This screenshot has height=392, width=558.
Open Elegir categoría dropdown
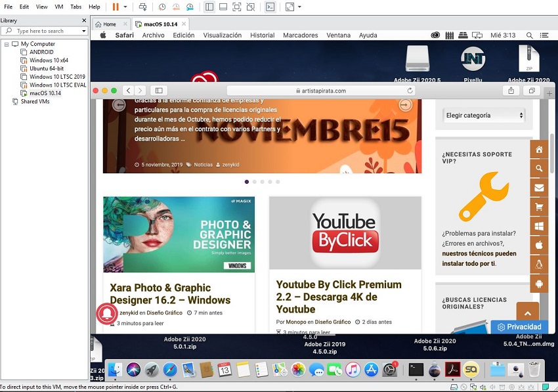coord(484,116)
